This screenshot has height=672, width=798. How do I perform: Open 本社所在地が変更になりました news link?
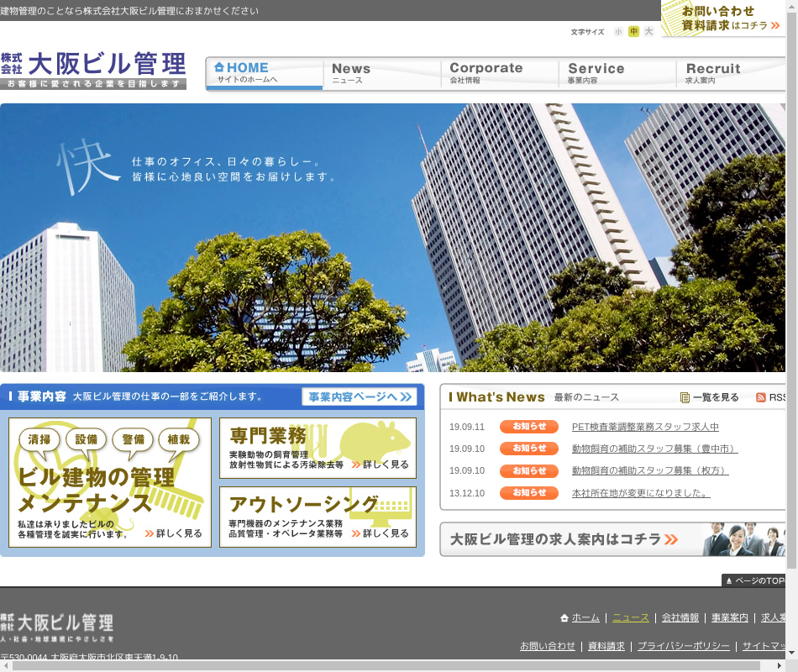641,493
